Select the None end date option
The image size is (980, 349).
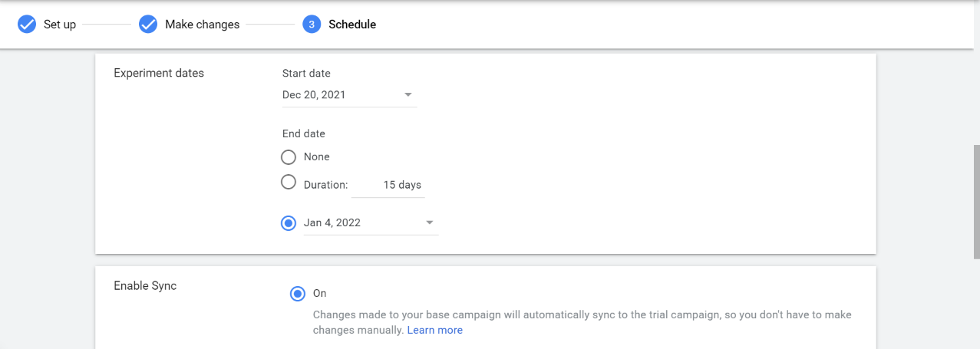tap(289, 157)
